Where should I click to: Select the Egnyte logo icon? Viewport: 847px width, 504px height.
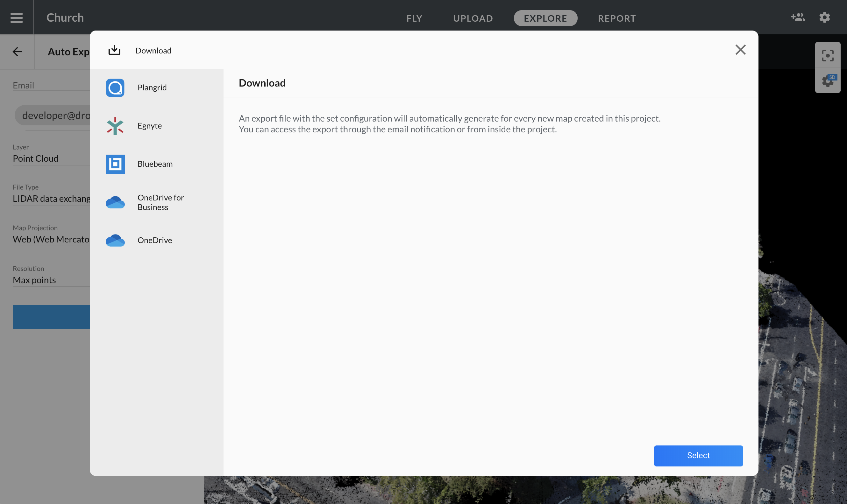point(115,126)
